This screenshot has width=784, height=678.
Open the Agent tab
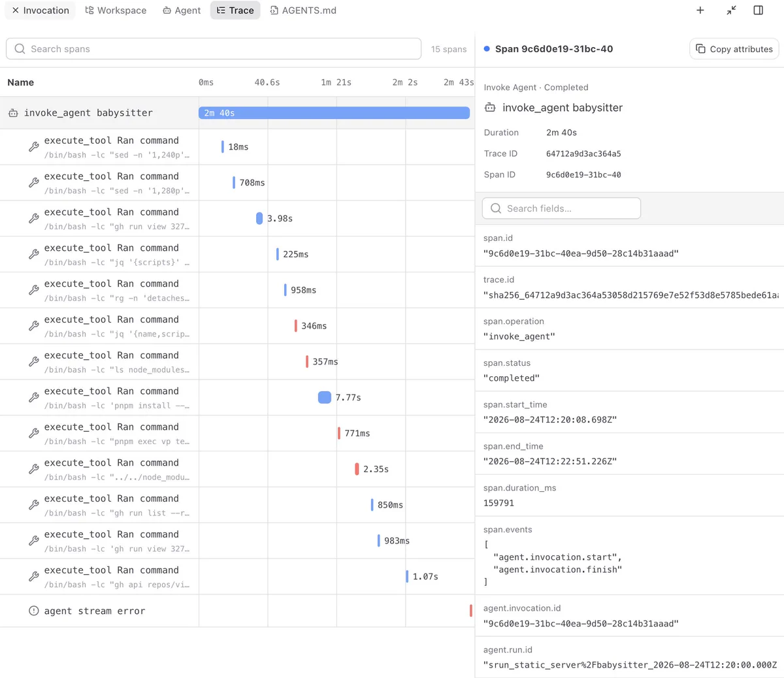point(182,10)
